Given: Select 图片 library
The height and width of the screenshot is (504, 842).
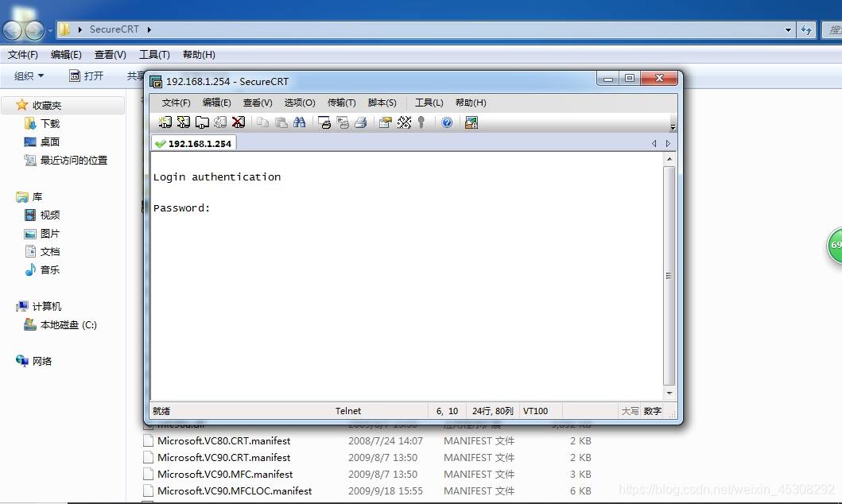Looking at the screenshot, I should coord(50,234).
